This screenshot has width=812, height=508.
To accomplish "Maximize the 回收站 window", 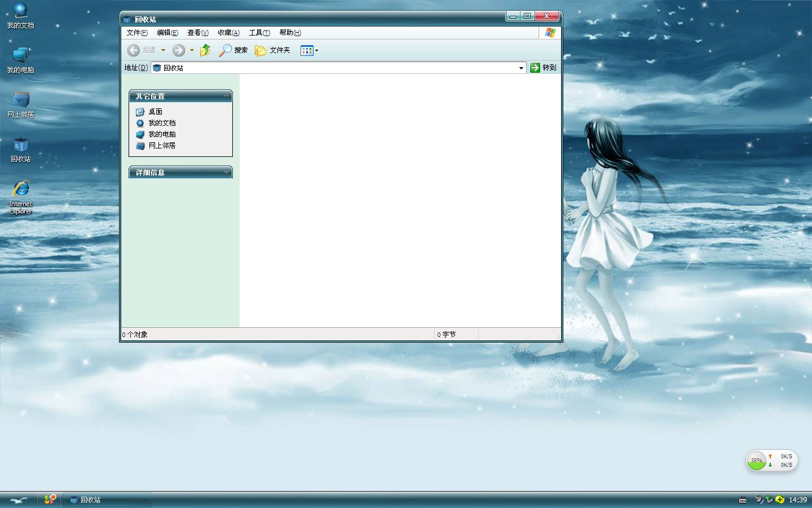I will [x=527, y=16].
